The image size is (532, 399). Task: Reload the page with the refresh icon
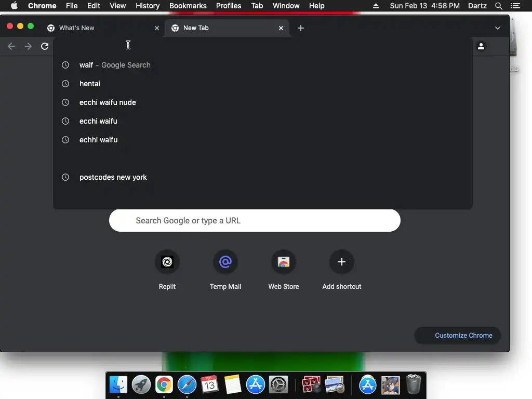click(x=45, y=46)
